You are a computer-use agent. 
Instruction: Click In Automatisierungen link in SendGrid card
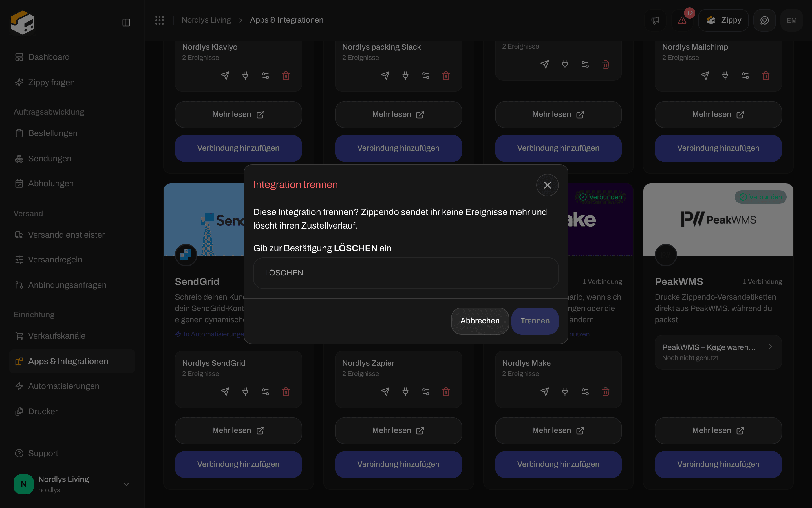click(210, 334)
